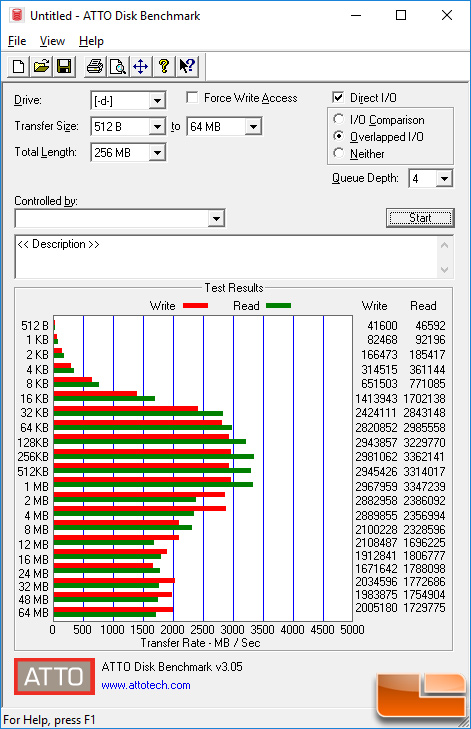Print results using the printer icon
The image size is (471, 729).
coord(95,66)
